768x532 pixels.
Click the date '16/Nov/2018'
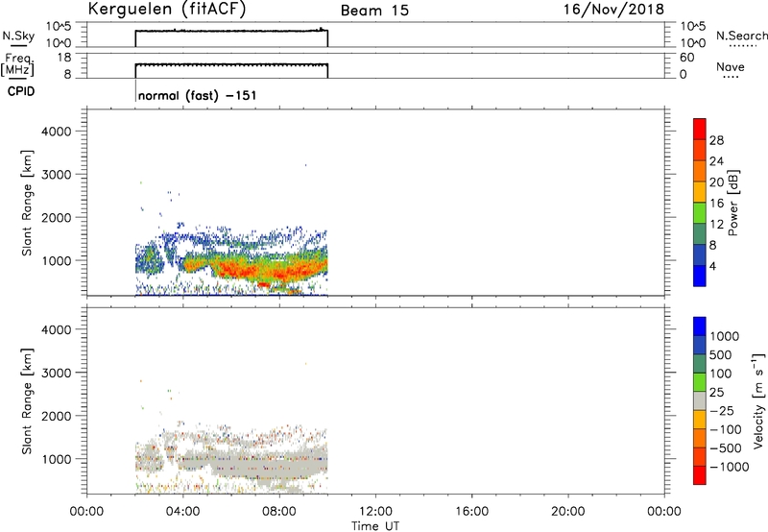pyautogui.click(x=613, y=9)
